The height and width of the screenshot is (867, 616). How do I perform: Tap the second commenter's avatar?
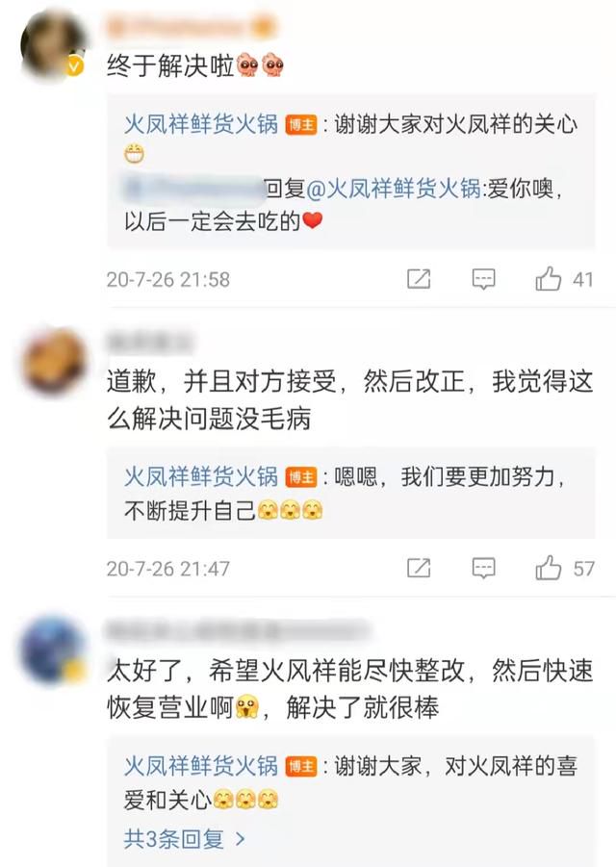tap(54, 361)
